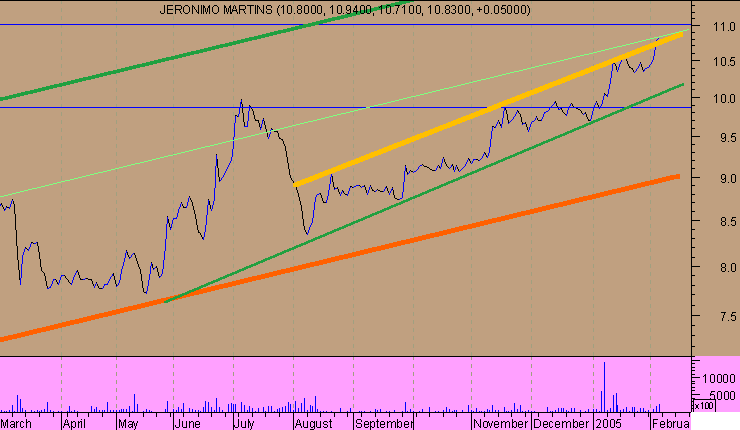
Task: Click the 9.5 price axis label
Action: tap(728, 138)
